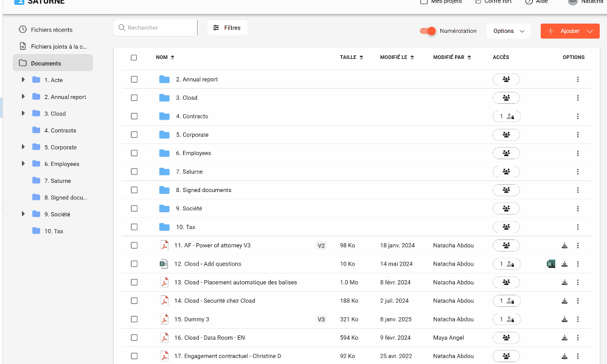Select Documents in the left sidebar

[46, 63]
